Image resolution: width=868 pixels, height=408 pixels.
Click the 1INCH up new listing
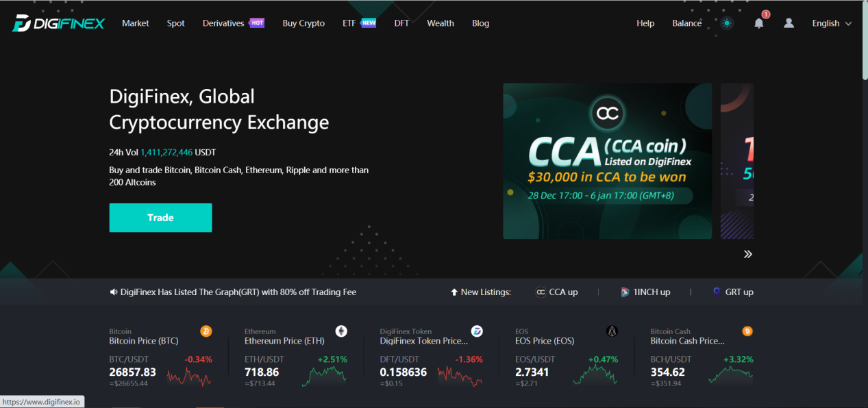point(645,292)
